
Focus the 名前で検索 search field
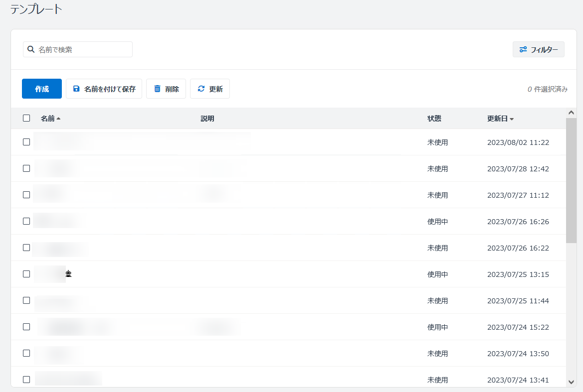(x=82, y=49)
